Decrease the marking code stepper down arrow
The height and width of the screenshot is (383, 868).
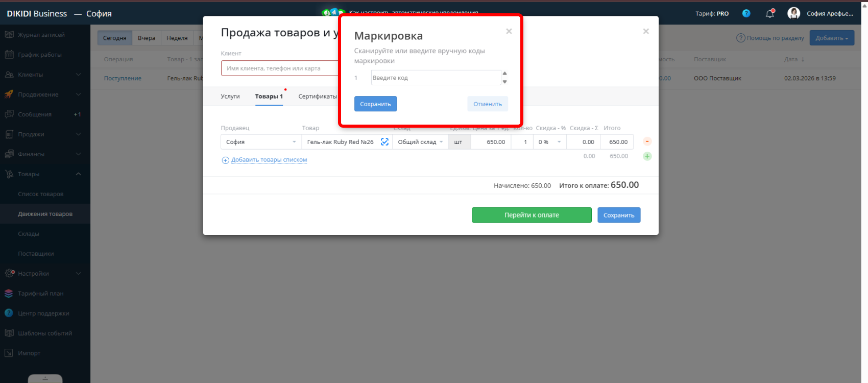point(504,82)
